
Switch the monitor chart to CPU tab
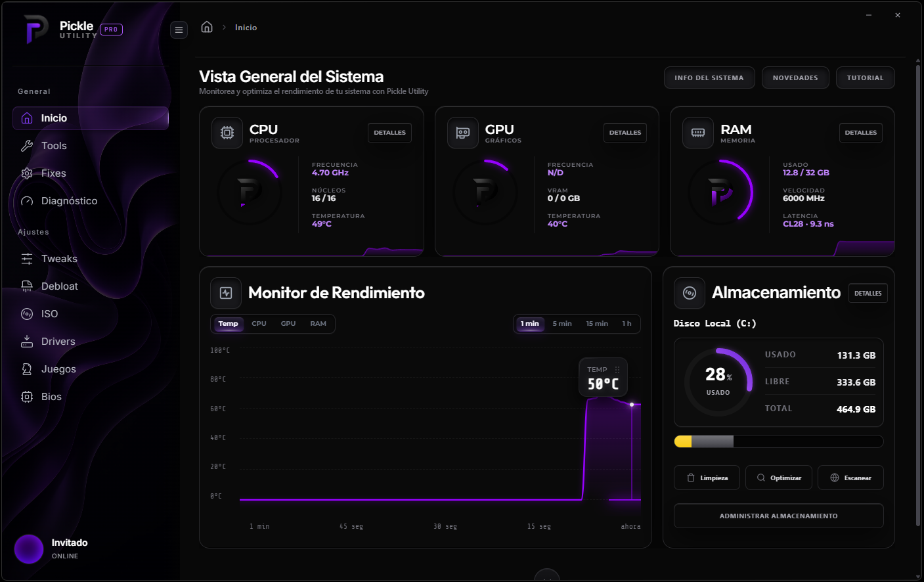click(259, 324)
